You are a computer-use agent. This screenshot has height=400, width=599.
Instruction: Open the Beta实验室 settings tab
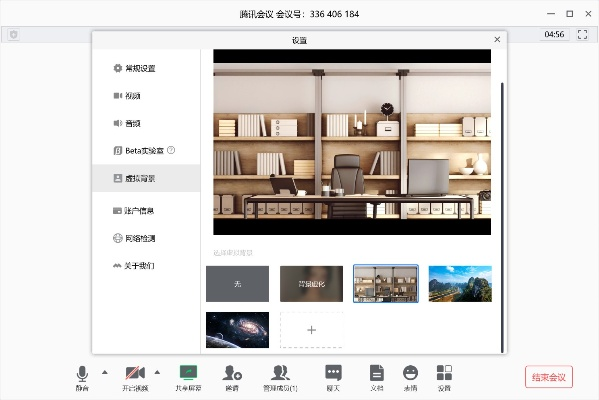tap(146, 151)
